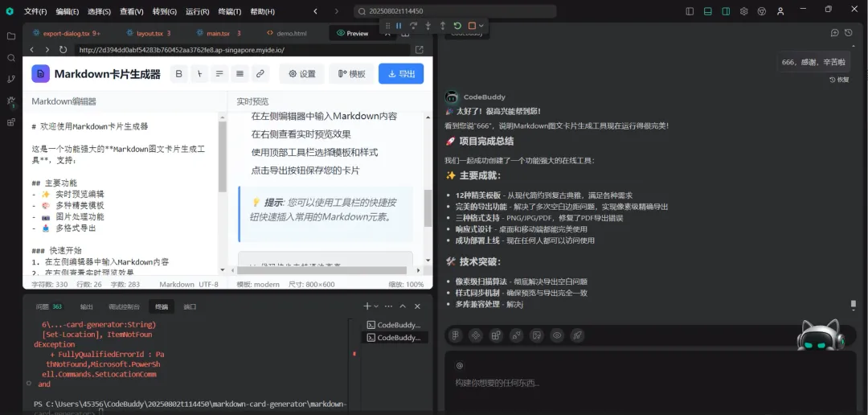Toggle the bottom panel layout icon

click(x=707, y=11)
